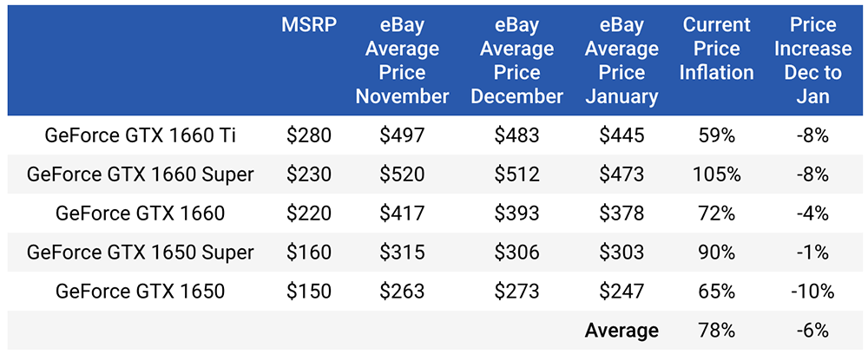The height and width of the screenshot is (361, 868).
Task: Select the eBay Average Price November header
Action: [x=402, y=61]
